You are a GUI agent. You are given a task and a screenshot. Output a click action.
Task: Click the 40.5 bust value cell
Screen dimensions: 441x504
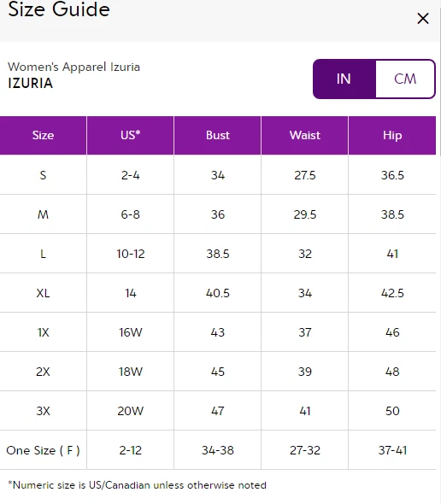pyautogui.click(x=218, y=293)
